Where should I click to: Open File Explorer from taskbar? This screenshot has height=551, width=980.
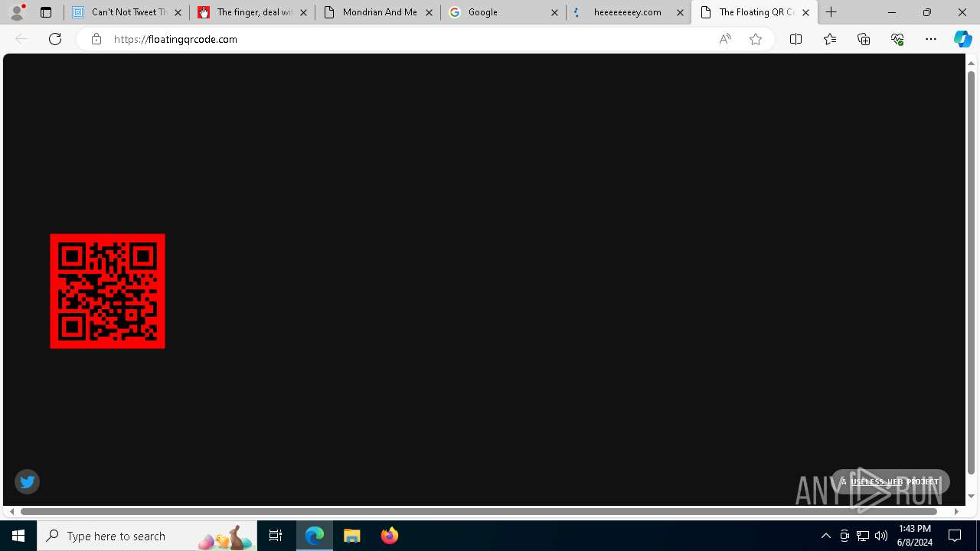[x=352, y=536]
